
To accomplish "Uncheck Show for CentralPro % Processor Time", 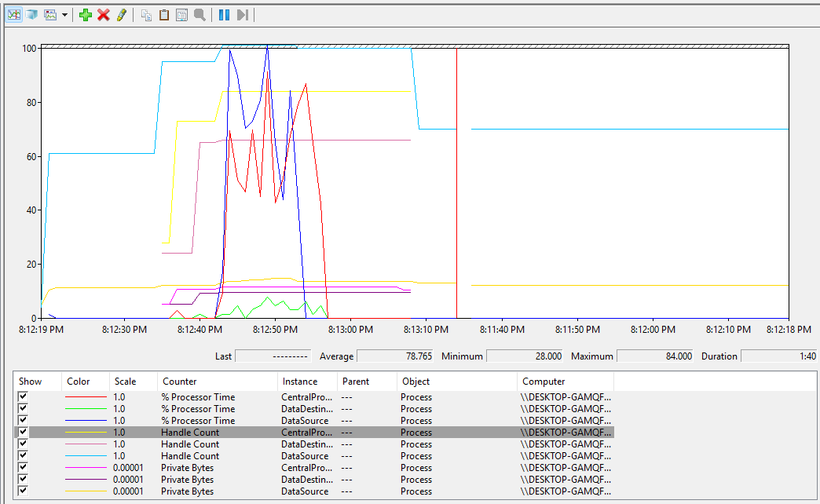I will click(23, 396).
